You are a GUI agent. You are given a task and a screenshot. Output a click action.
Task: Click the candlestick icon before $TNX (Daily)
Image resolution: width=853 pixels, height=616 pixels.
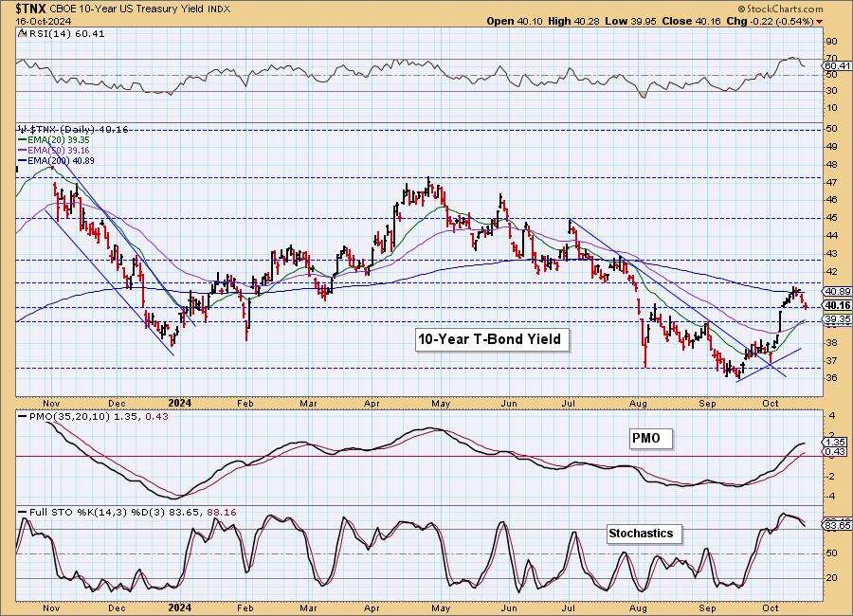click(22, 129)
